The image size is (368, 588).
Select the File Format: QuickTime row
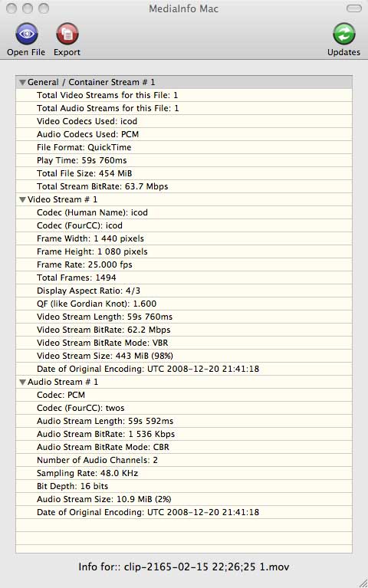pyautogui.click(x=184, y=147)
